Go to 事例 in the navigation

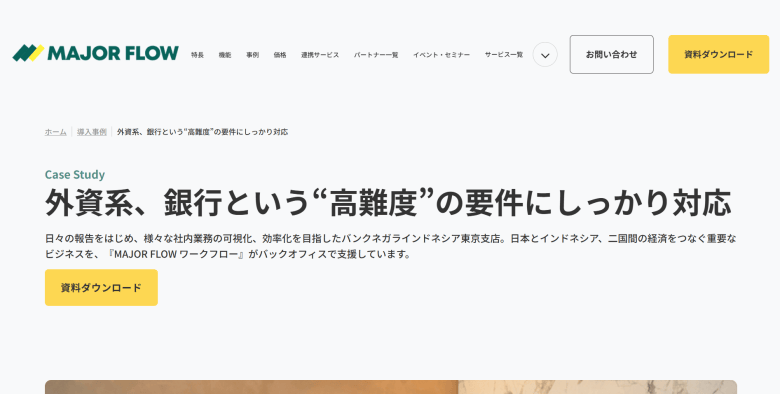252,55
